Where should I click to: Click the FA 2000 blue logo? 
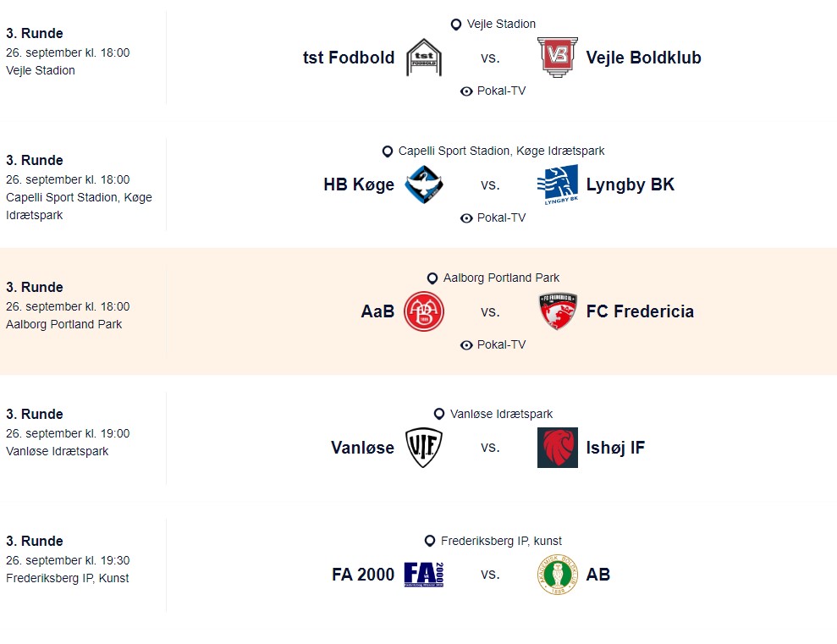[424, 575]
